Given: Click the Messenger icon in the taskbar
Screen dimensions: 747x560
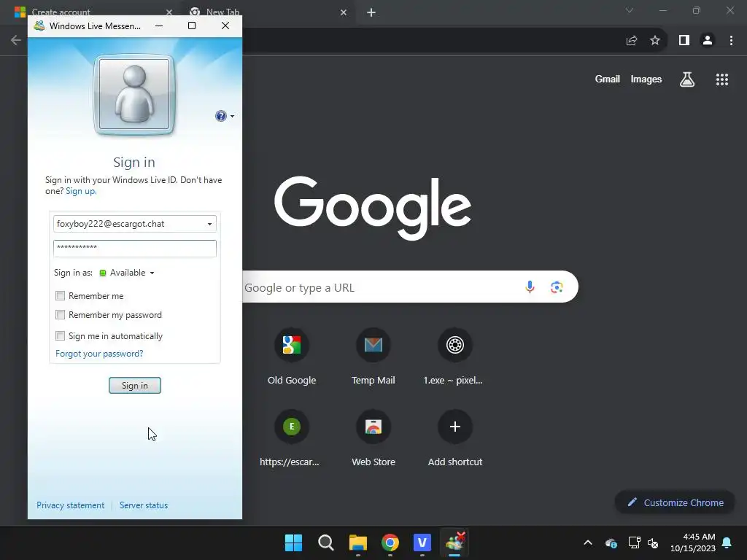Looking at the screenshot, I should tap(455, 542).
